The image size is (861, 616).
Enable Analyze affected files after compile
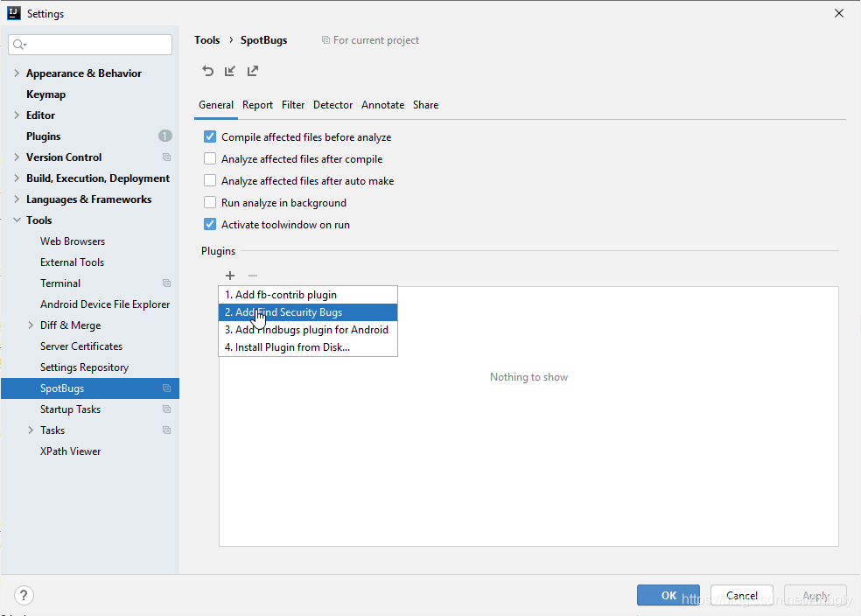(209, 158)
